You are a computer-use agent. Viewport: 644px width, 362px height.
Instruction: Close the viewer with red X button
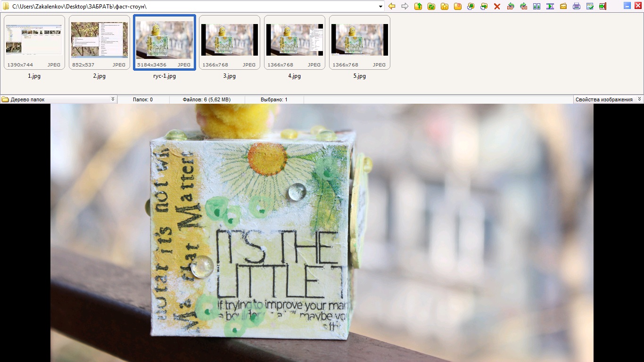[x=638, y=6]
